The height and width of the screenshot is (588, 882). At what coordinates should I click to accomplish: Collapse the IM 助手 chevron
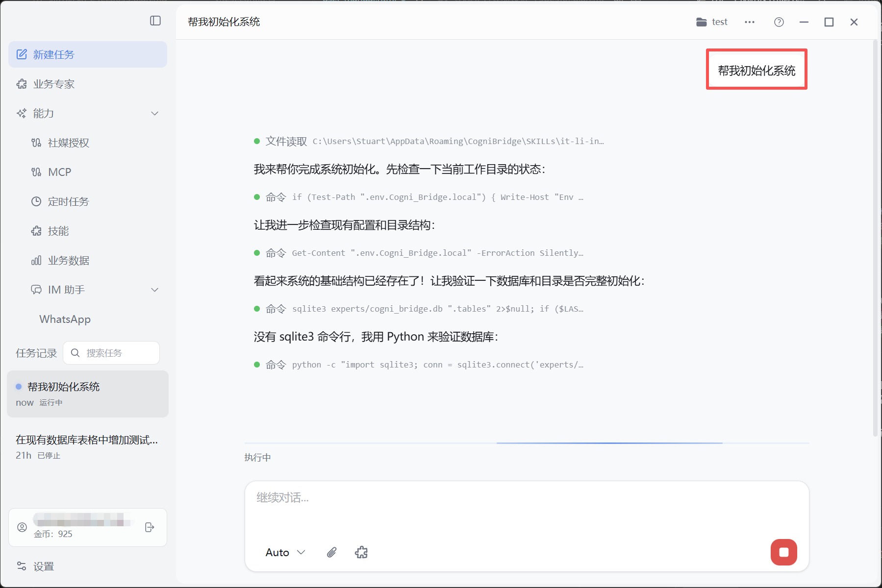(154, 290)
